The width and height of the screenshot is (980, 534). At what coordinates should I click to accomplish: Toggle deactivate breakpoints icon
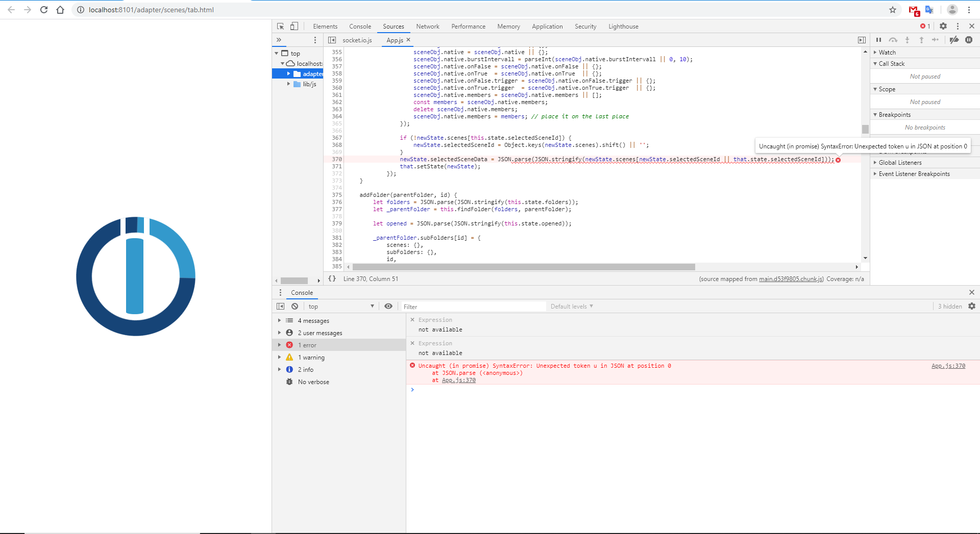[x=954, y=40]
